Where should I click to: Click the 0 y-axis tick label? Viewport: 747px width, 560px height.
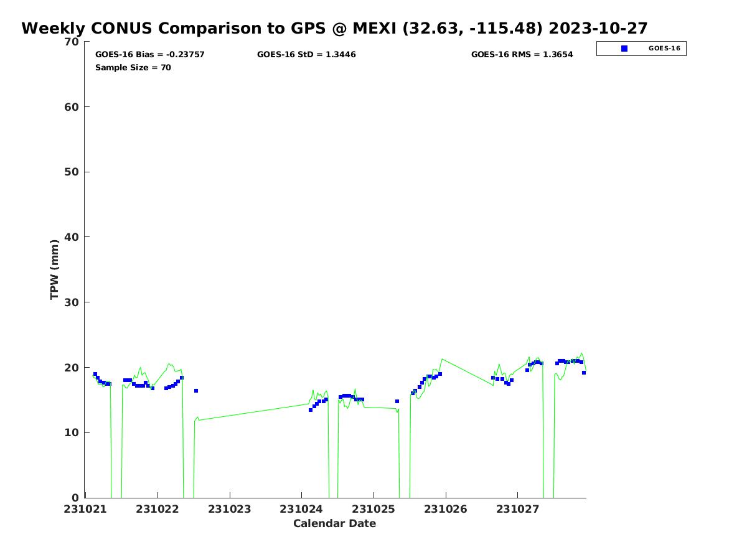75,498
